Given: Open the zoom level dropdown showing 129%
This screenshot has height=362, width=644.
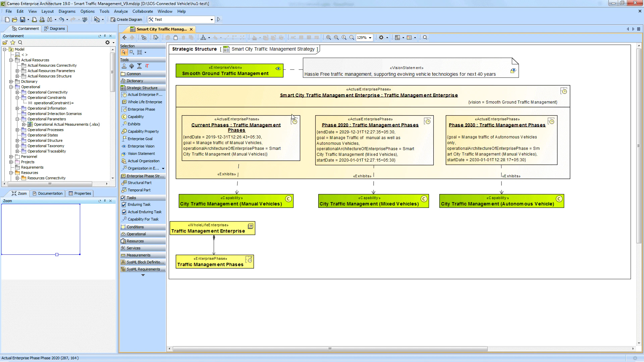Looking at the screenshot, I should (371, 38).
